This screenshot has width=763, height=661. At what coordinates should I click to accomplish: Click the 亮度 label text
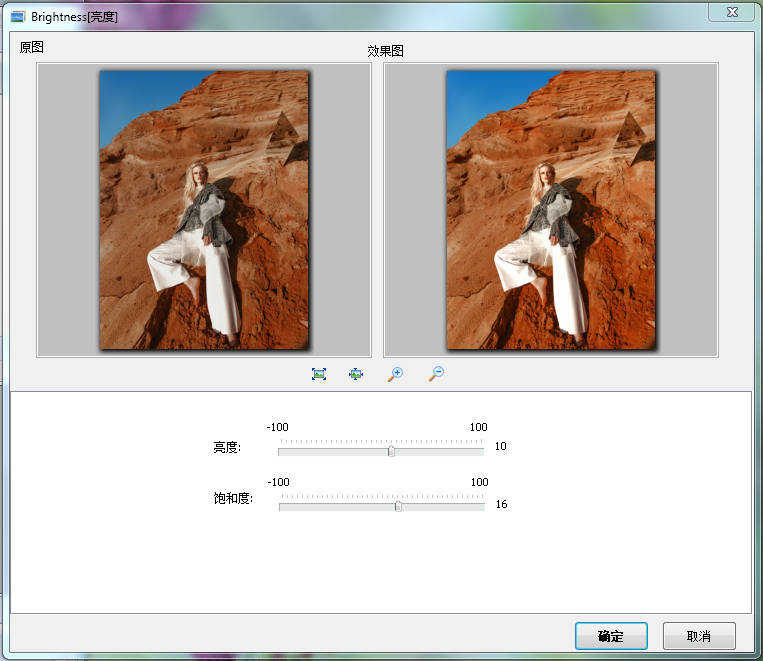[x=226, y=447]
